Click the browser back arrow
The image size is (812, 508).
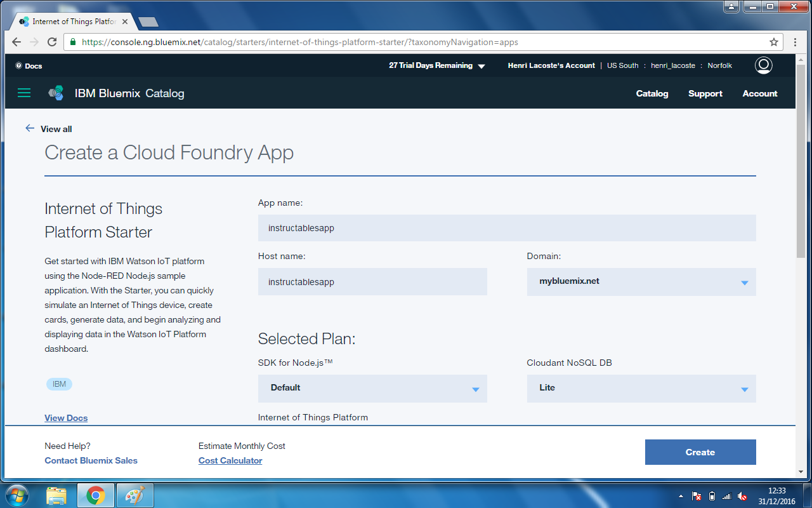click(x=16, y=42)
